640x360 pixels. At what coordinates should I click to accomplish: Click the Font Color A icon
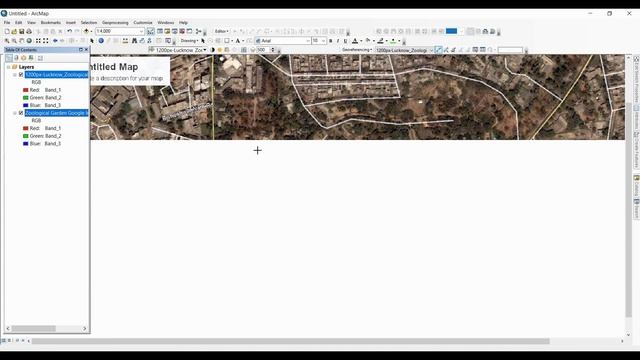355,41
